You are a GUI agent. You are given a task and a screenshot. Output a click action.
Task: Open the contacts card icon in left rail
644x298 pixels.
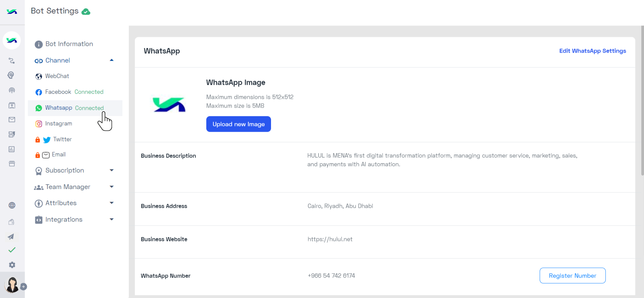(x=12, y=105)
